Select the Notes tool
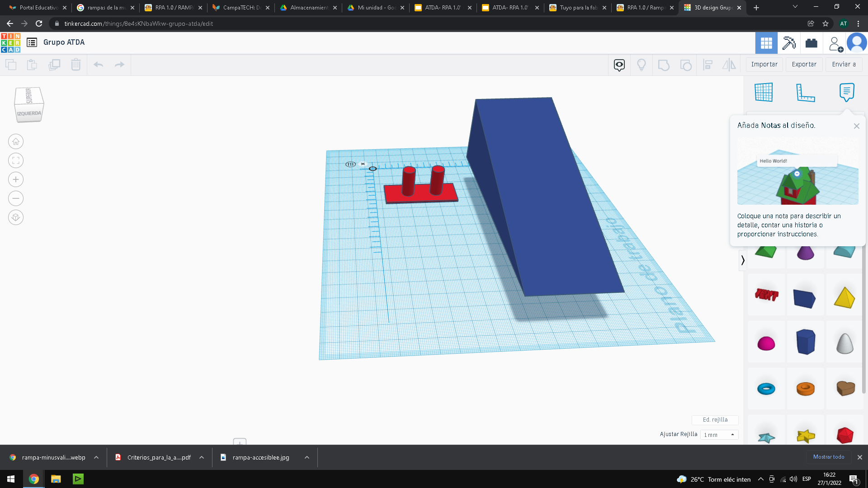 pos(847,92)
